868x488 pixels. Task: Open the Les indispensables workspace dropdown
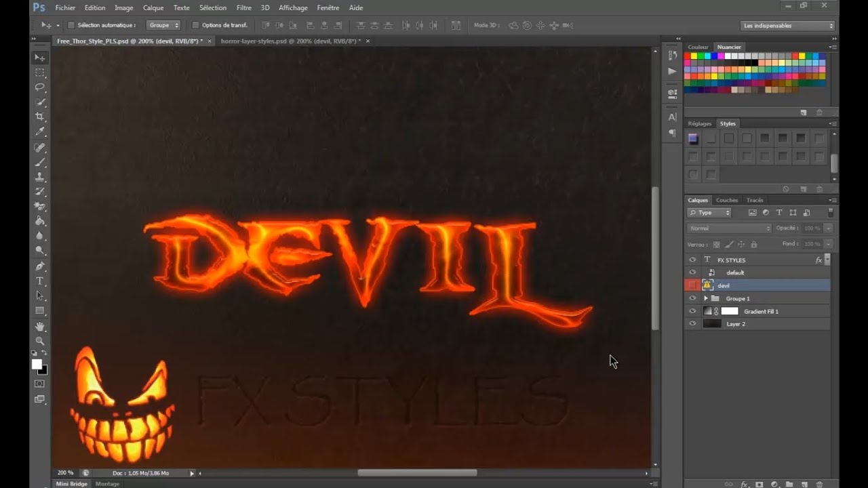(788, 26)
